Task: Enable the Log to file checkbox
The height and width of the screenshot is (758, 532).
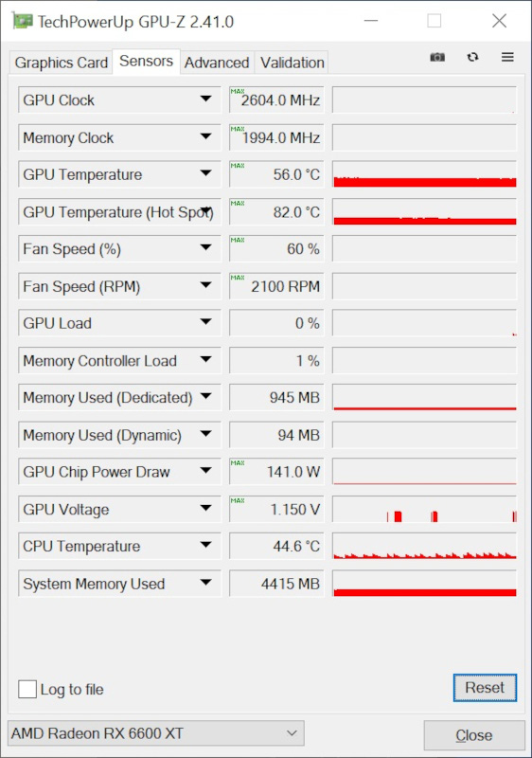Action: [27, 689]
